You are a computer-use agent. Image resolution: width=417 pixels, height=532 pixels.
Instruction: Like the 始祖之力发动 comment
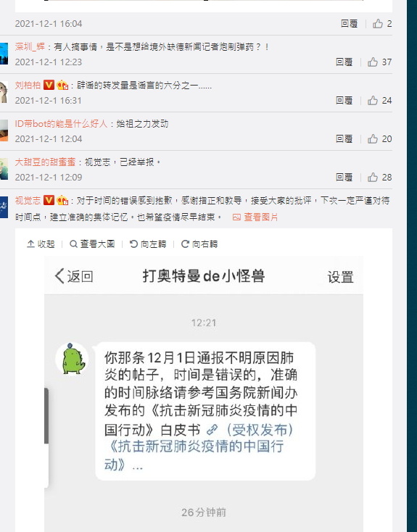coord(379,138)
